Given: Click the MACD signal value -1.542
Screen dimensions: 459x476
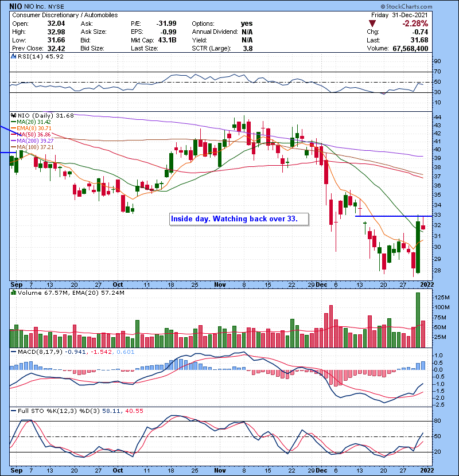Looking at the screenshot, I should (101, 352).
